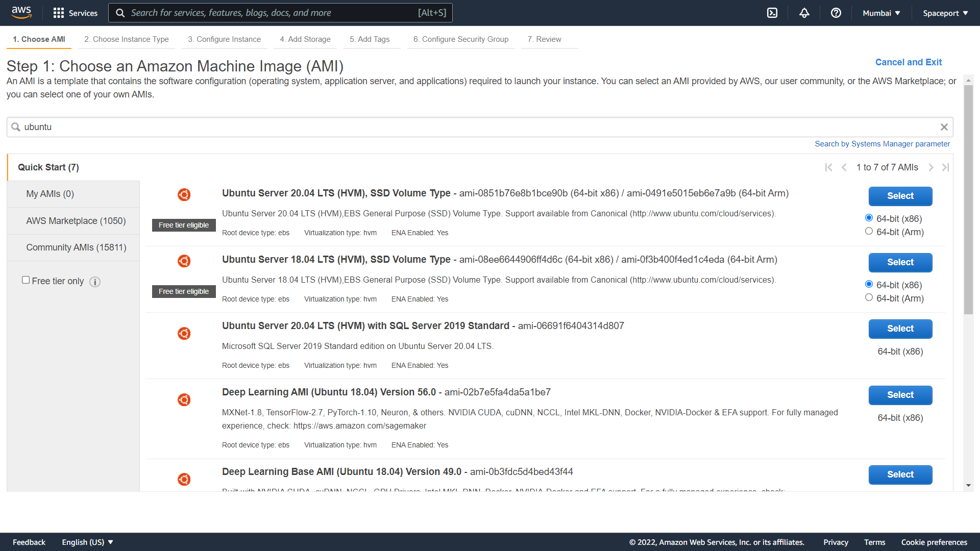Select Deep Learning Base AMI Version 49.0
This screenshot has height=551, width=980.
click(900, 474)
